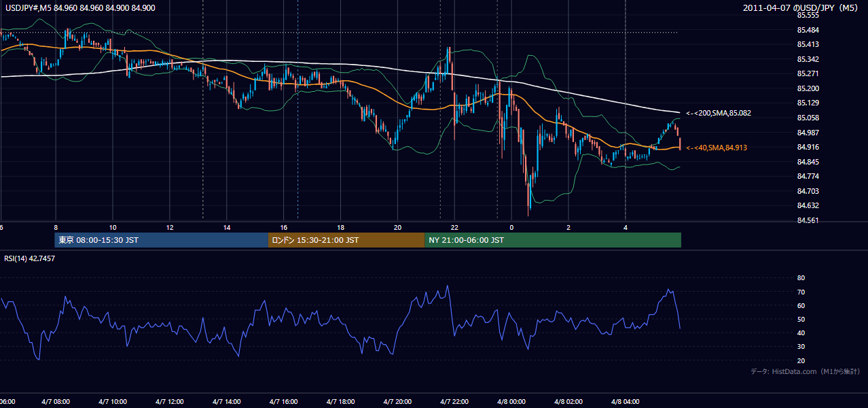Click hour label 14 on price chart time axis
The height and width of the screenshot is (408, 868).
[227, 227]
